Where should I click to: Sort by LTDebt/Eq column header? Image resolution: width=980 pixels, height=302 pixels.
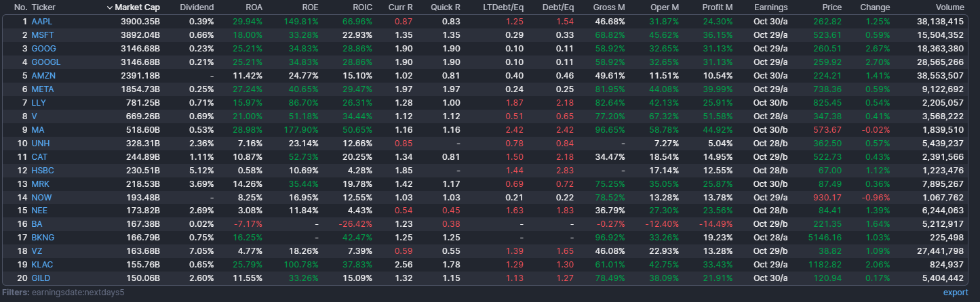pyautogui.click(x=503, y=7)
